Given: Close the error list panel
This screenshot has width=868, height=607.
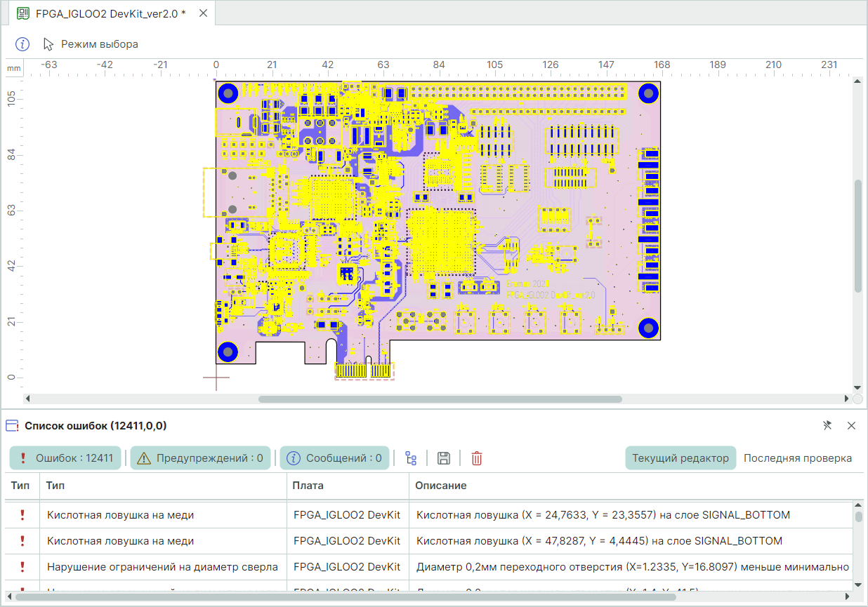Looking at the screenshot, I should pyautogui.click(x=851, y=425).
